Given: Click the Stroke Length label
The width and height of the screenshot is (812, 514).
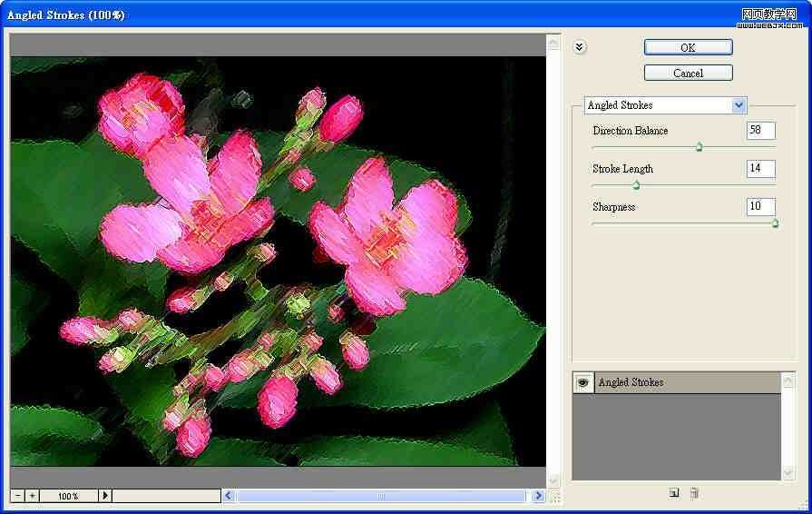Looking at the screenshot, I should (x=622, y=169).
